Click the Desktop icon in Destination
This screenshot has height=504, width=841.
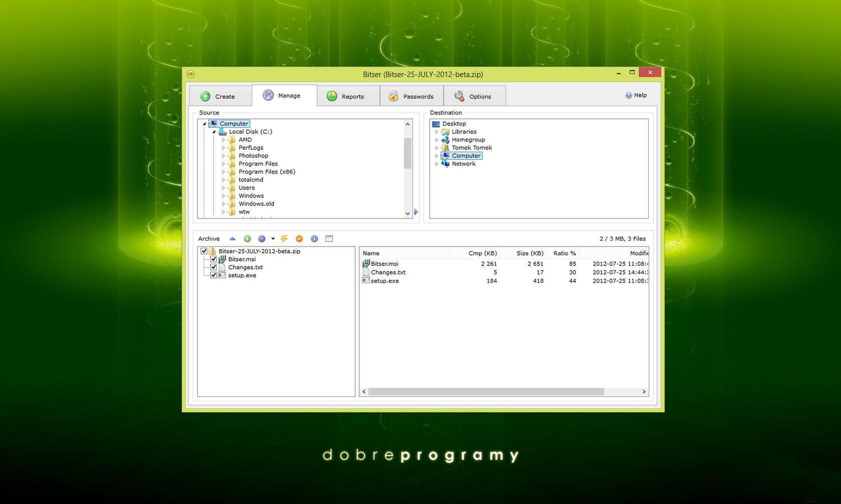pyautogui.click(x=436, y=124)
